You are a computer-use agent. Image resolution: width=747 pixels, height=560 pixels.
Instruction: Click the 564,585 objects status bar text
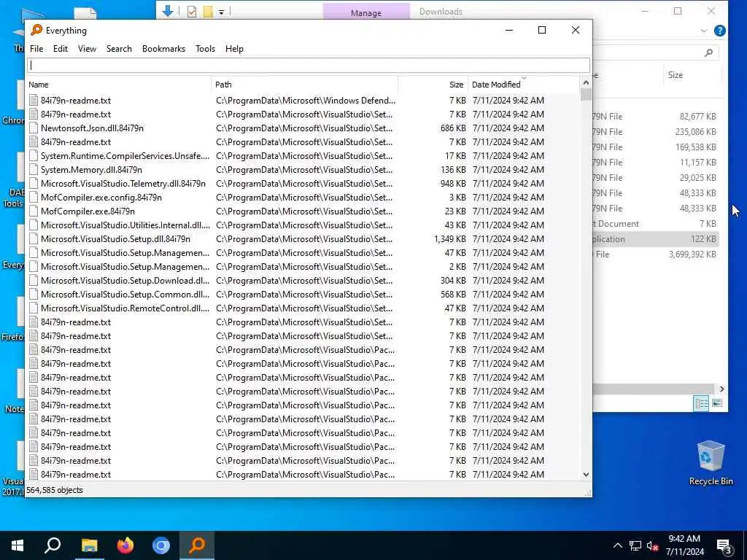55,490
